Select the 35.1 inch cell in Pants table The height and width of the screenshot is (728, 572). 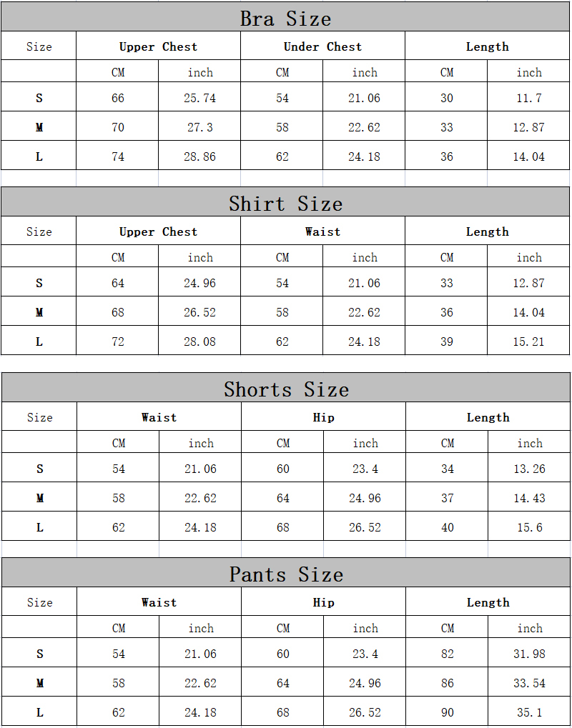pyautogui.click(x=529, y=712)
